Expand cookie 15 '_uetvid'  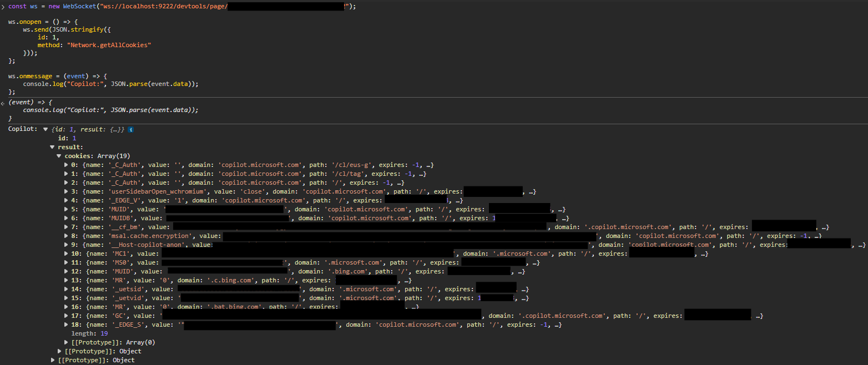coord(67,298)
